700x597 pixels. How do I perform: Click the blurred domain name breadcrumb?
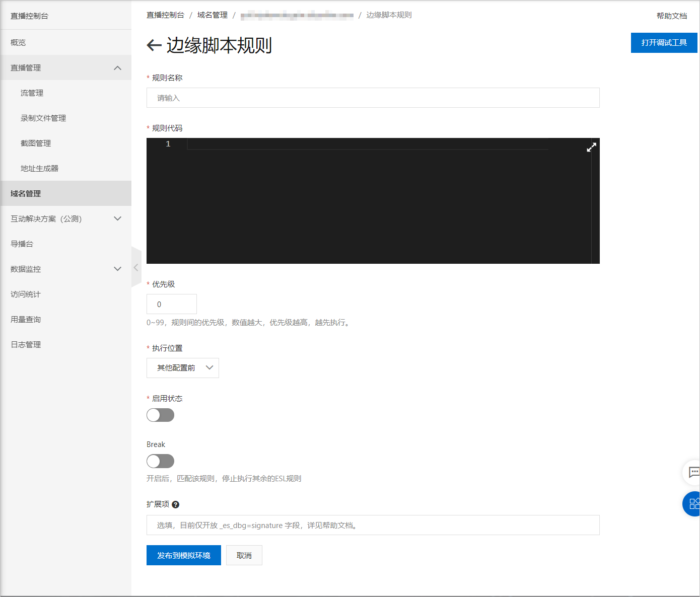[297, 16]
